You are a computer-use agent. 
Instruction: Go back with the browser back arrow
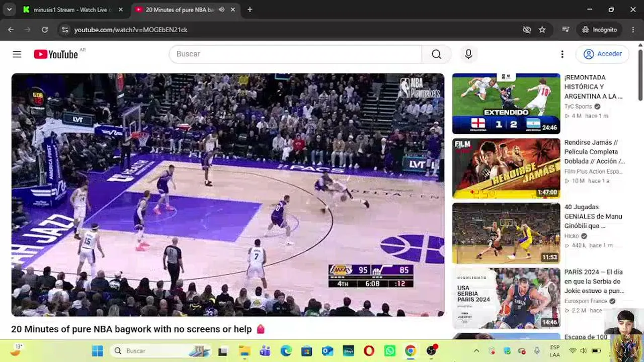11,30
